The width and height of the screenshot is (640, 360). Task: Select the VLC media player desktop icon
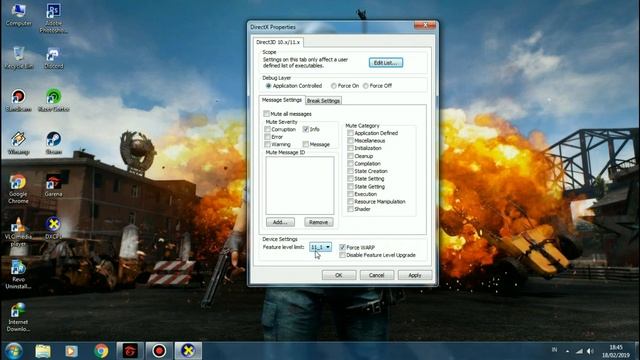tap(18, 232)
